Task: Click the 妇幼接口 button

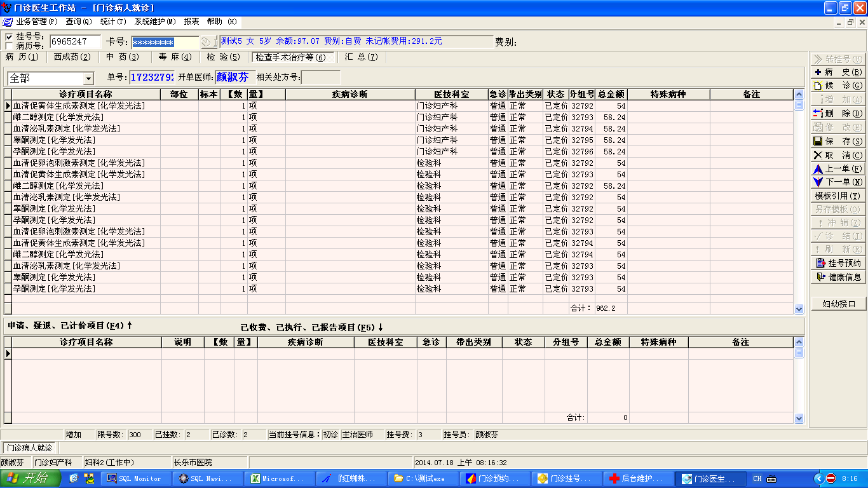Action: (838, 304)
